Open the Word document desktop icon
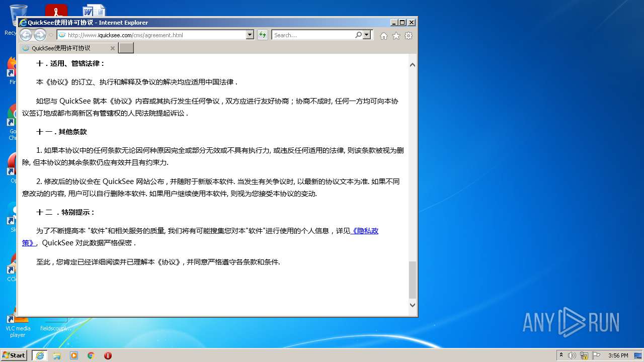 click(94, 11)
